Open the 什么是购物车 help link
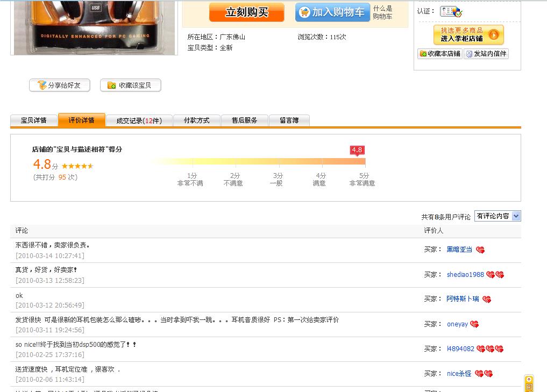 click(382, 12)
